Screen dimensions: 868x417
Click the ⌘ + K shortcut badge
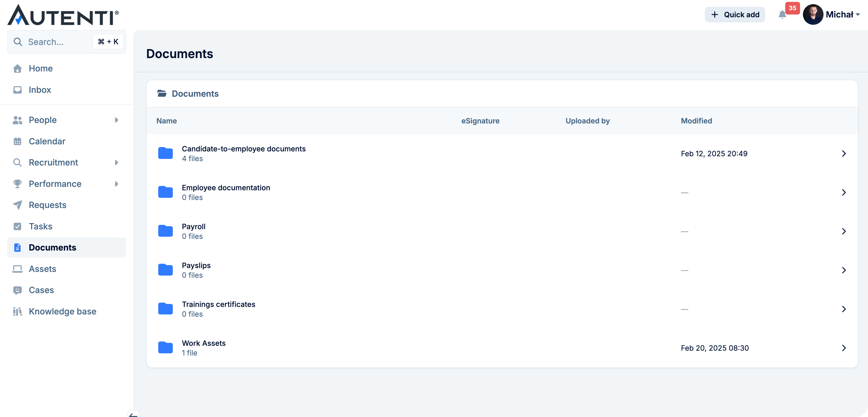[108, 42]
